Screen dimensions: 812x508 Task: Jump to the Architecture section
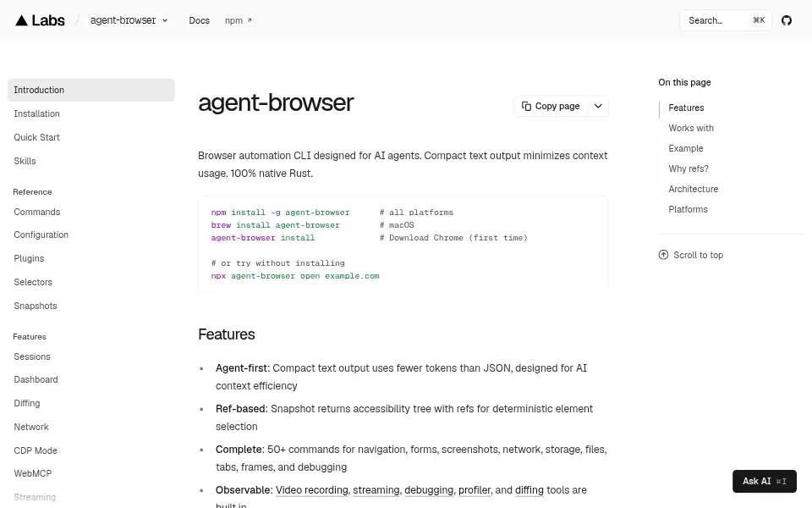tap(693, 189)
